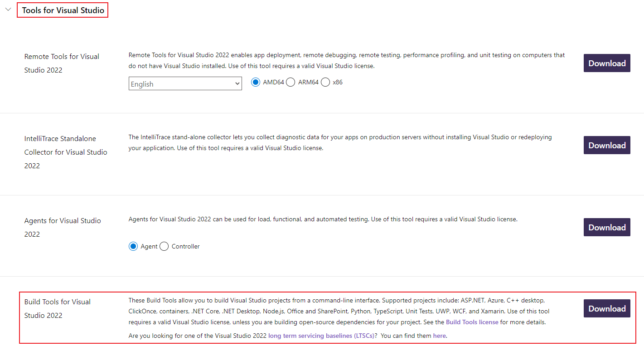Click the IntelliTrace collector description text
The height and width of the screenshot is (346, 644).
coord(340,142)
